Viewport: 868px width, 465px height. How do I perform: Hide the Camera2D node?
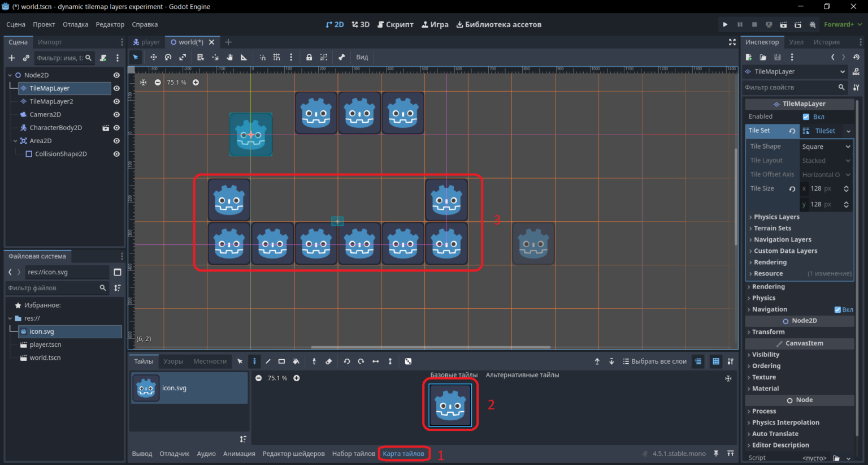pyautogui.click(x=116, y=115)
